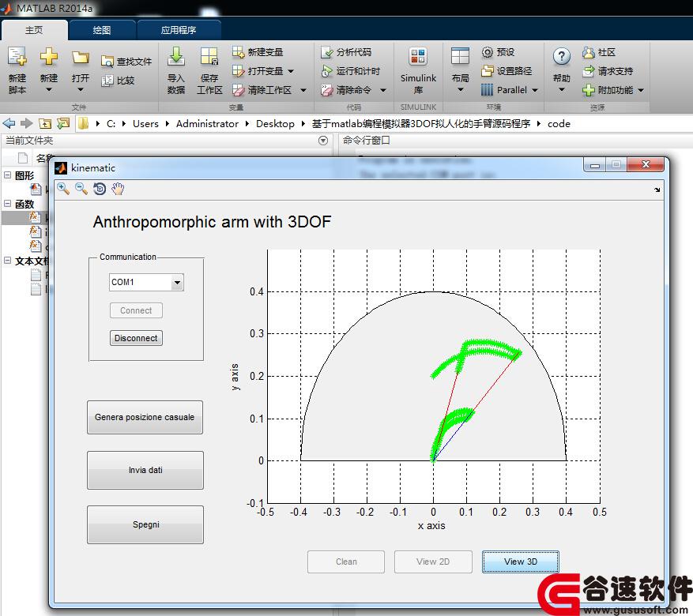Click the back navigation arrow in address bar
693x616 pixels.
(x=9, y=123)
